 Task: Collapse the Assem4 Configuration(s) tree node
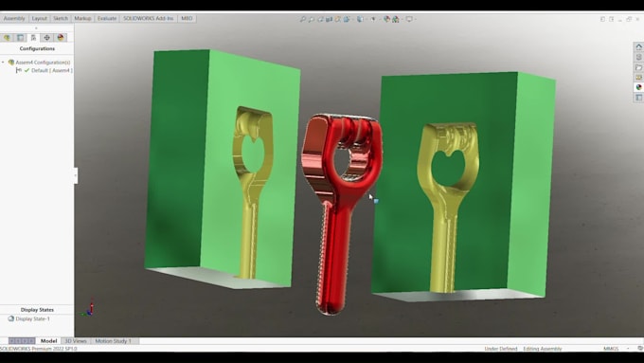point(3,63)
